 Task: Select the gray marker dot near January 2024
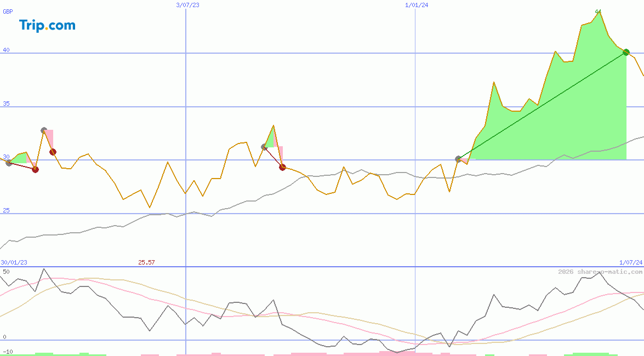pos(458,159)
